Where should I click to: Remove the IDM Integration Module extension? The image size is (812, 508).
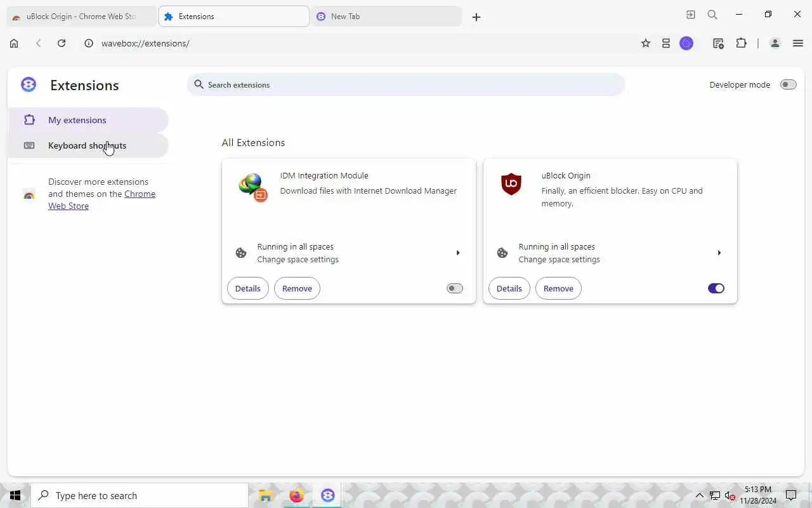pyautogui.click(x=297, y=288)
